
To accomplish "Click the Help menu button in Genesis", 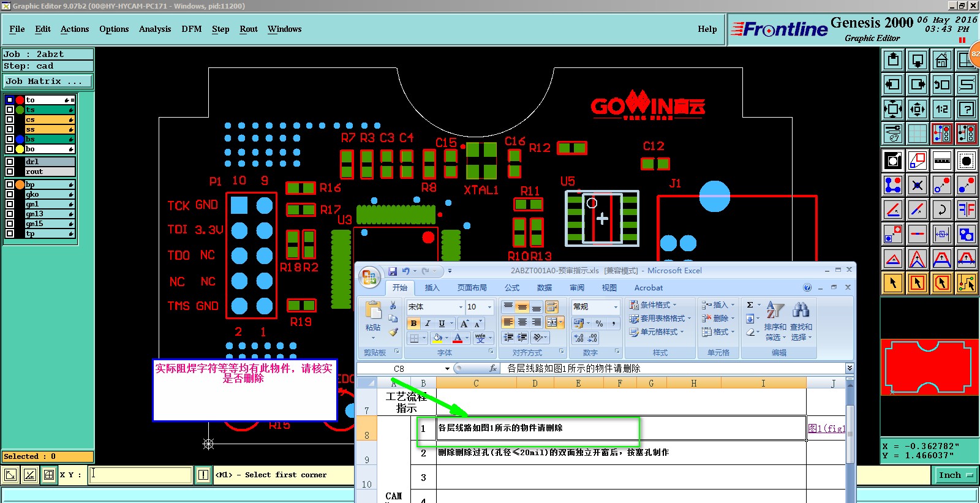I will click(707, 29).
